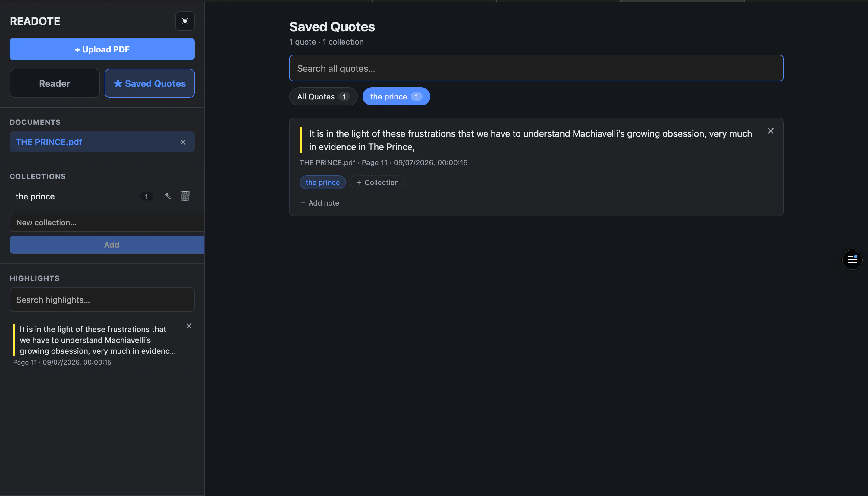Click the saved quote text in card
The width and height of the screenshot is (868, 496).
tap(530, 140)
